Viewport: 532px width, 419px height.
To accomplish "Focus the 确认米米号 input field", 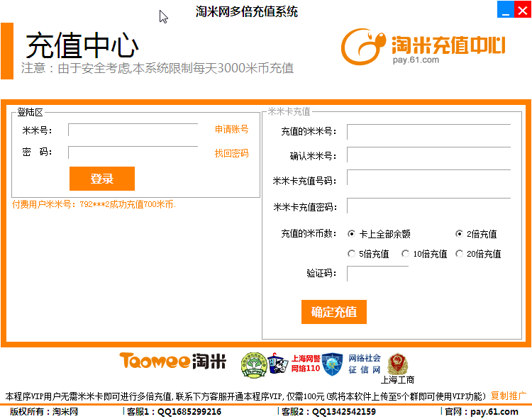I will pyautogui.click(x=429, y=155).
